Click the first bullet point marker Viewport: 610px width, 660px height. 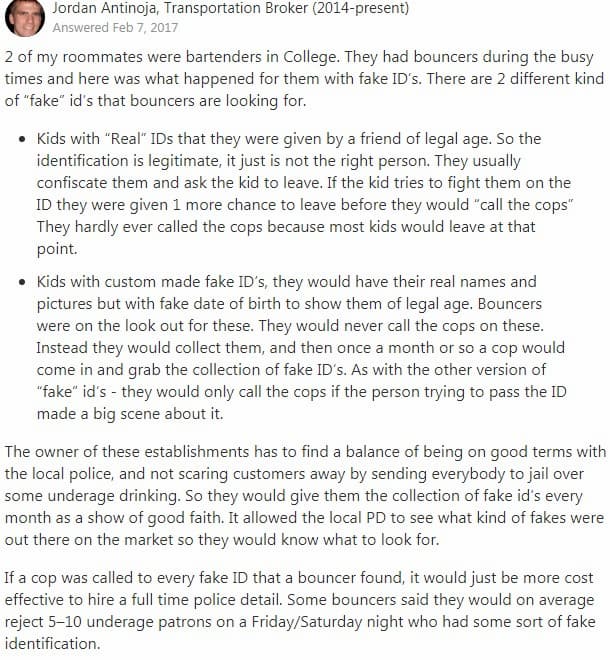point(22,140)
